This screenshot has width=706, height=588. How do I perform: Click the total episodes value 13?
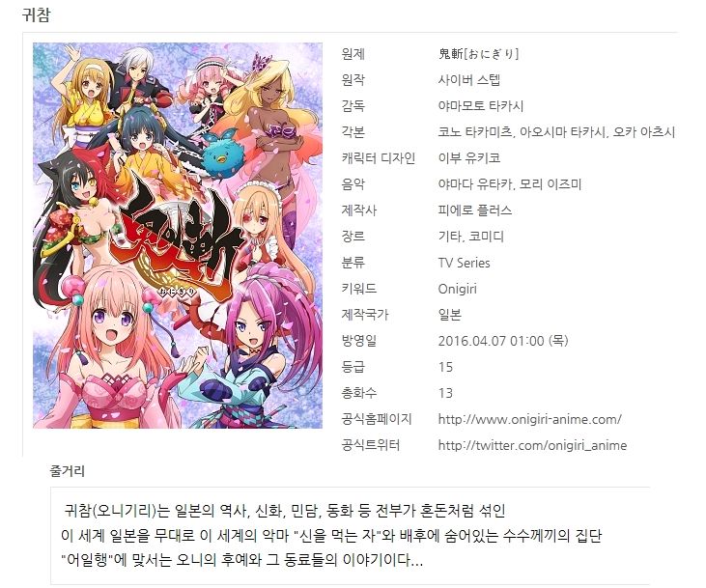[x=445, y=393]
